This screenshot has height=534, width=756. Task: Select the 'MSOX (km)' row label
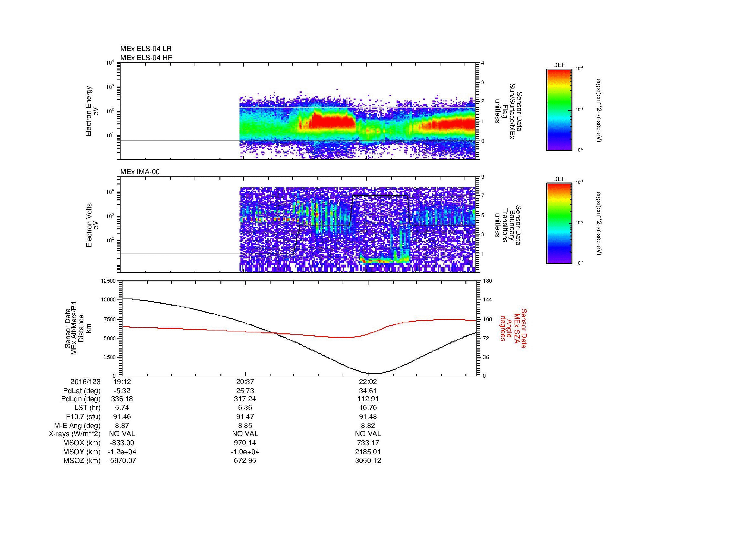pos(82,443)
